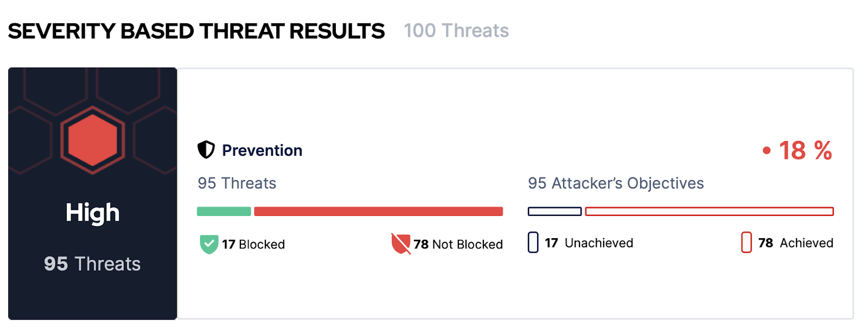Click the 100 Threats total count
The width and height of the screenshot is (868, 332).
456,31
